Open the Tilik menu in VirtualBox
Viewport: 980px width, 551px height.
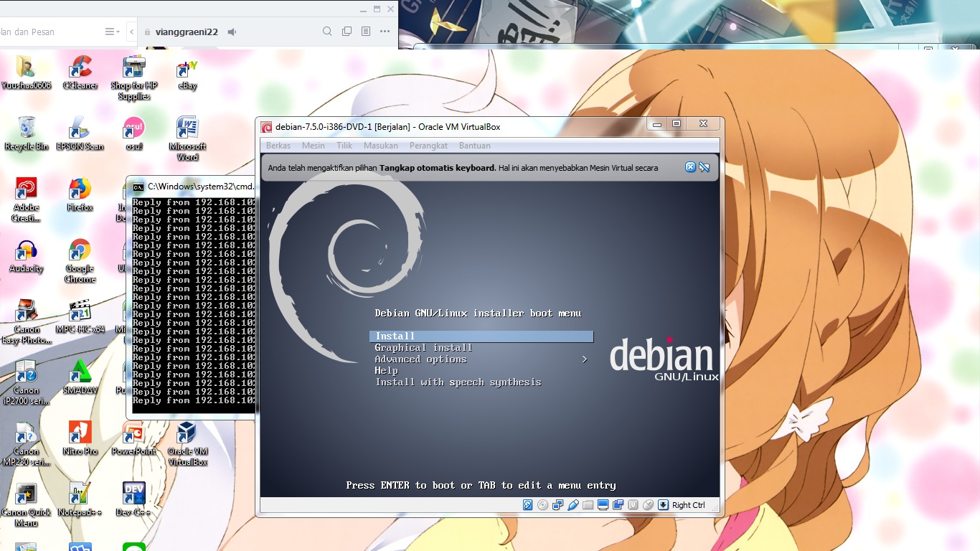[x=344, y=146]
